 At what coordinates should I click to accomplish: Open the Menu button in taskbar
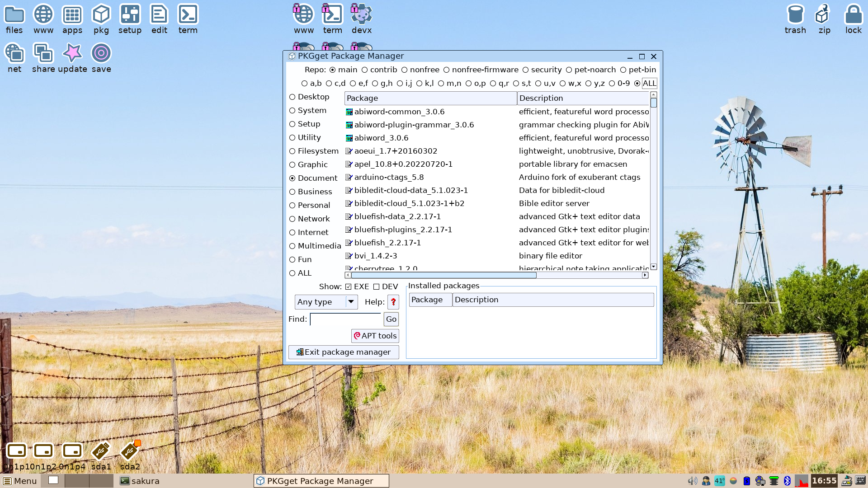20,481
